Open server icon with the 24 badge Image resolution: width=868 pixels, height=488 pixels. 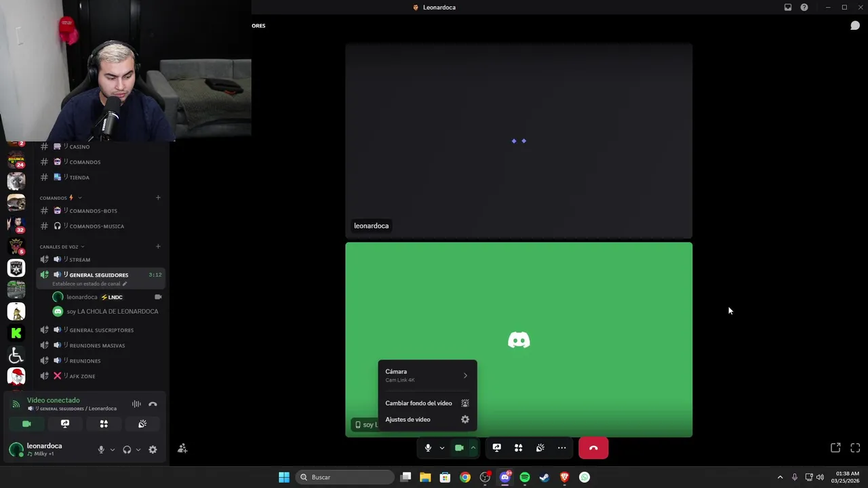click(16, 160)
